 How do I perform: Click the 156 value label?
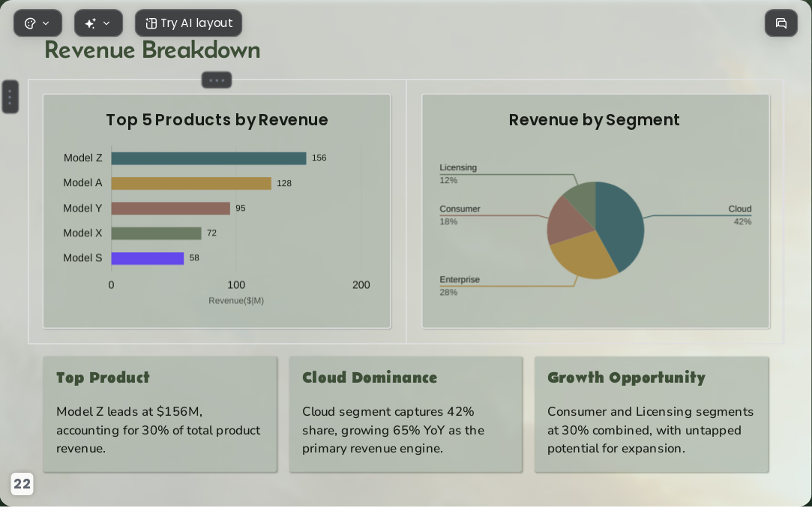point(319,158)
